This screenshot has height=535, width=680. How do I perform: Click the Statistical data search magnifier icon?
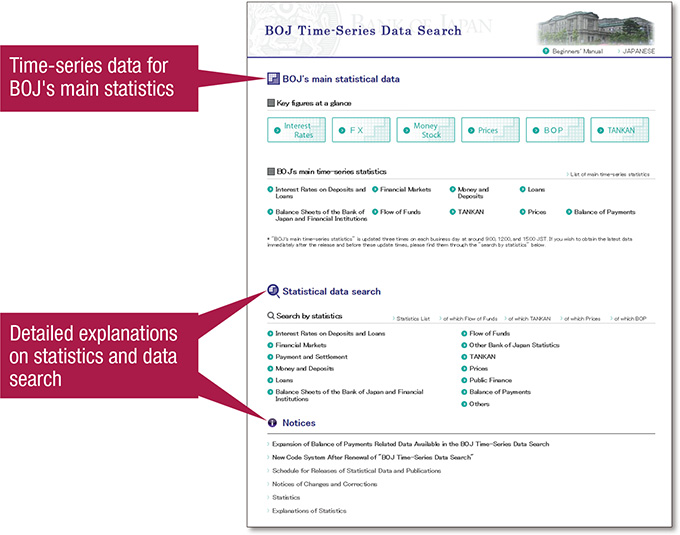(273, 291)
